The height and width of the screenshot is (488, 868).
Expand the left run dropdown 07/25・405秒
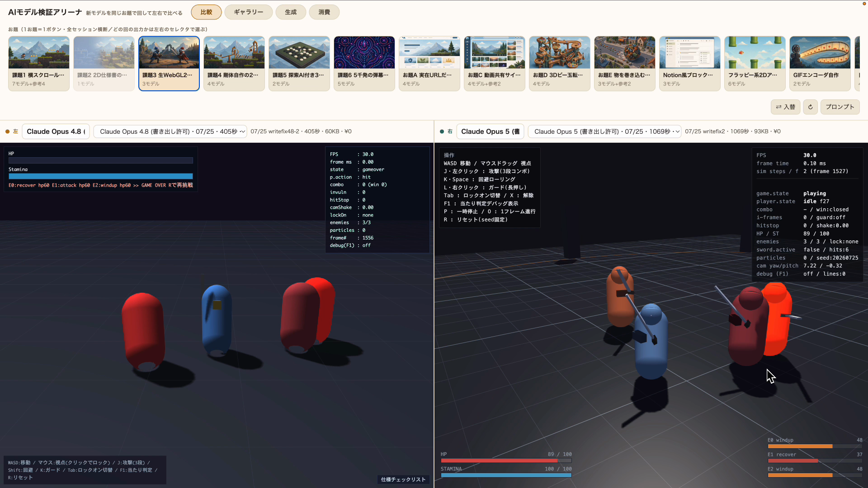(x=170, y=131)
